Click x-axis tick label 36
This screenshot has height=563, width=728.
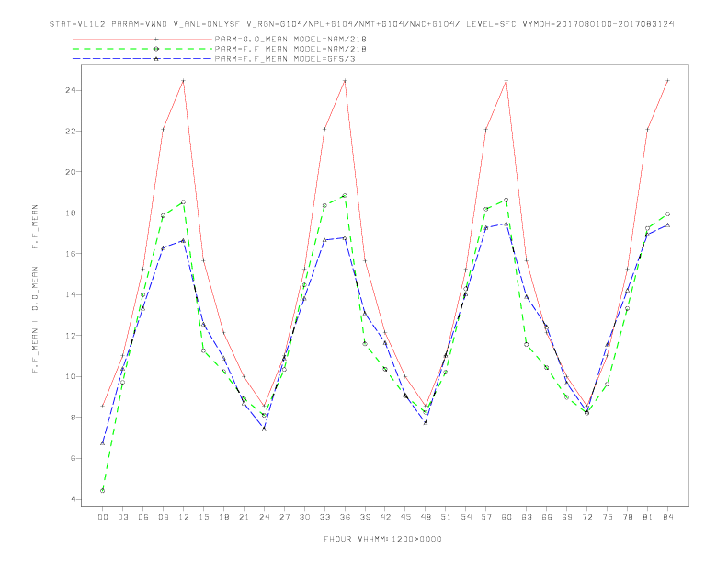point(345,517)
